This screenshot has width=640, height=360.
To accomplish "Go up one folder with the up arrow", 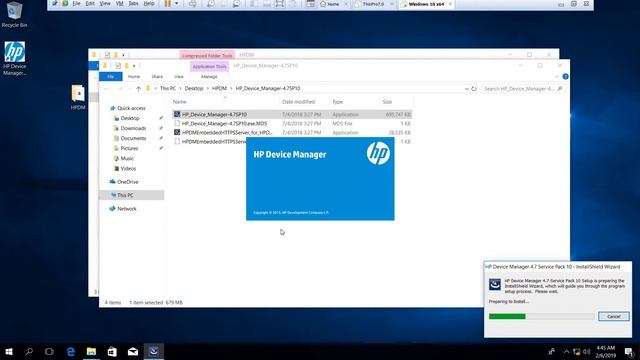I will (138, 89).
